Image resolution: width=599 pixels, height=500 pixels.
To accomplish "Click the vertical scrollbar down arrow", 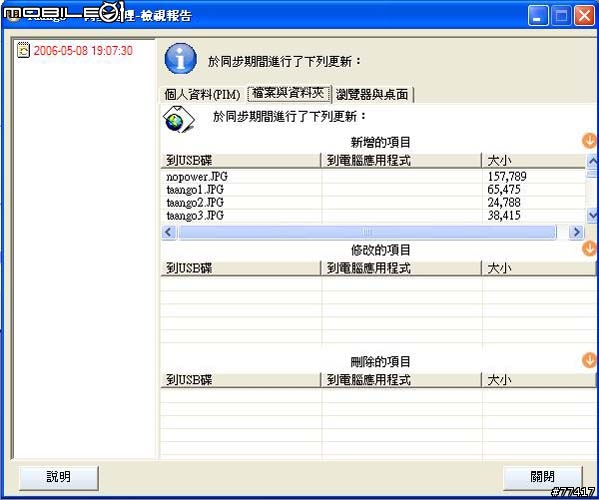I will click(x=592, y=215).
